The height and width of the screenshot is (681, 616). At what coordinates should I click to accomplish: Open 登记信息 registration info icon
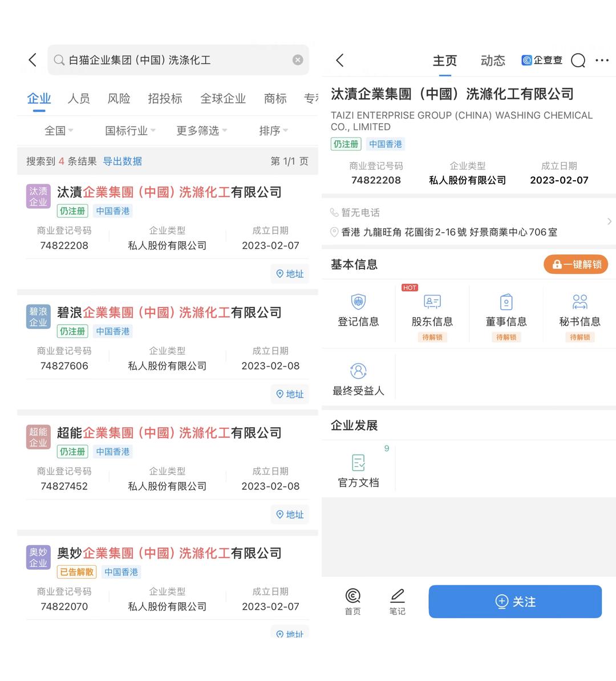click(358, 302)
